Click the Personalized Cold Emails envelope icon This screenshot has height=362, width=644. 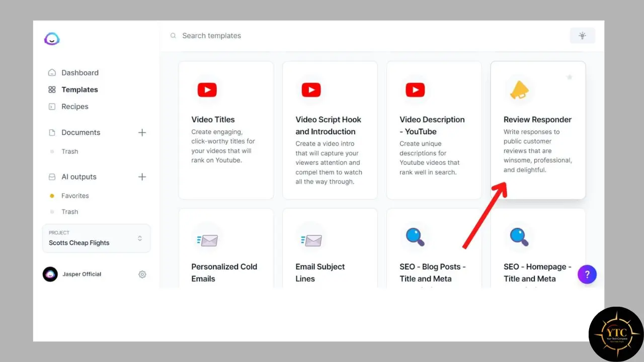point(207,240)
